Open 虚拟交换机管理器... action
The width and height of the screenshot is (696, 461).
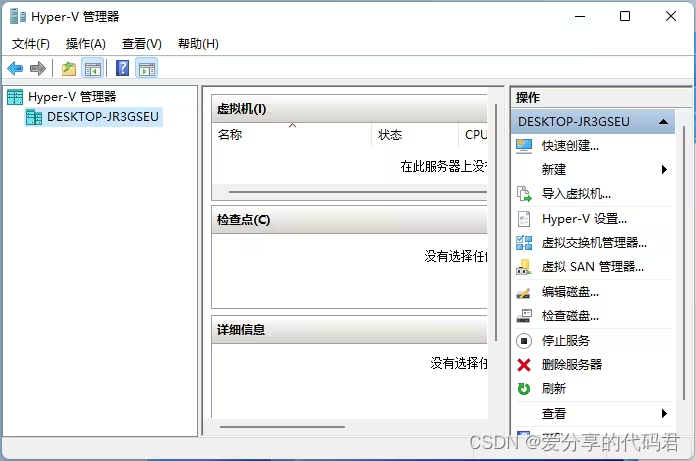click(594, 243)
